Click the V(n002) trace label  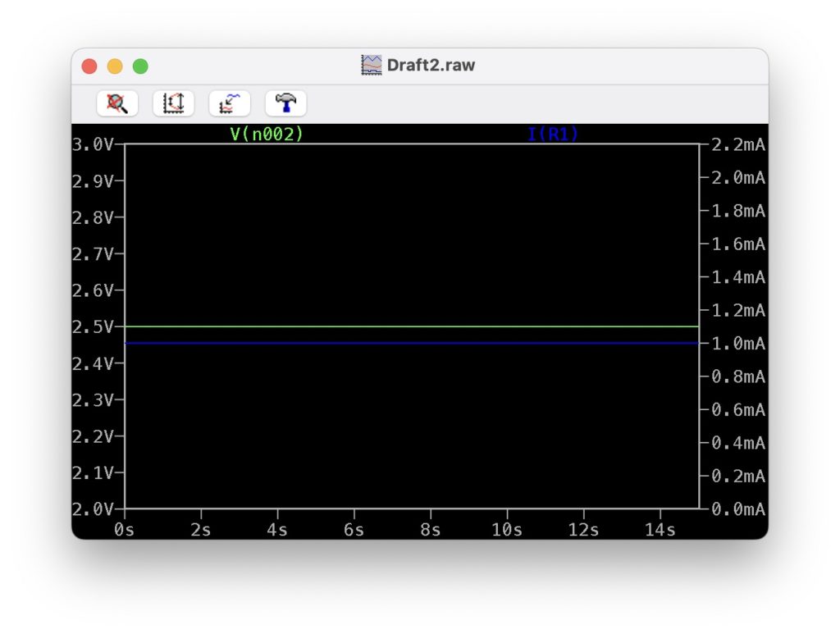pos(267,135)
